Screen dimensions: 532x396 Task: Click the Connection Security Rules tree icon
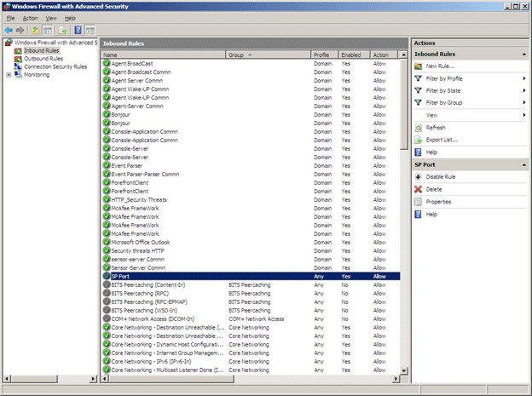[18, 66]
